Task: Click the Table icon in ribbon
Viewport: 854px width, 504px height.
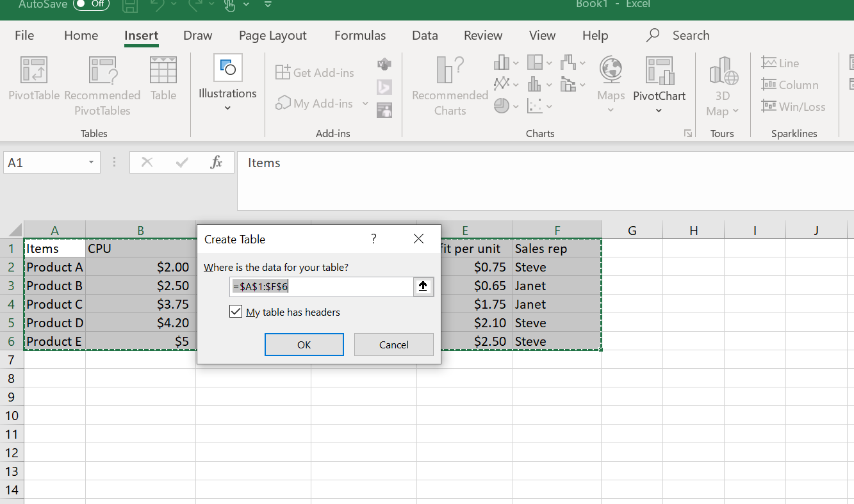Action: (163, 70)
